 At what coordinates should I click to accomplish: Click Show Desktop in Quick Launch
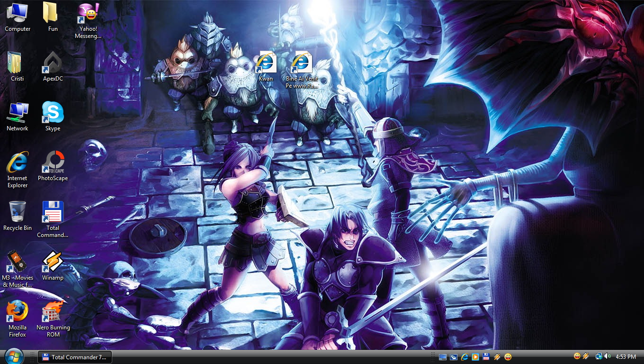443,357
